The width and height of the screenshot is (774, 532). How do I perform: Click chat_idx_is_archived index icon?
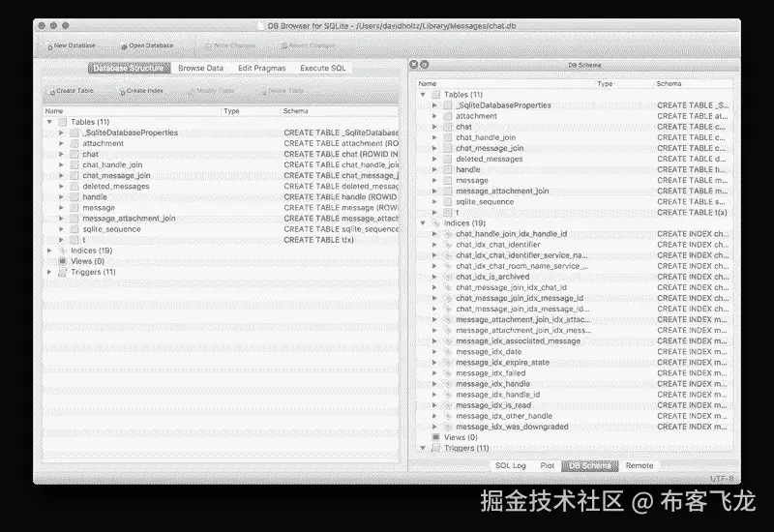click(448, 277)
